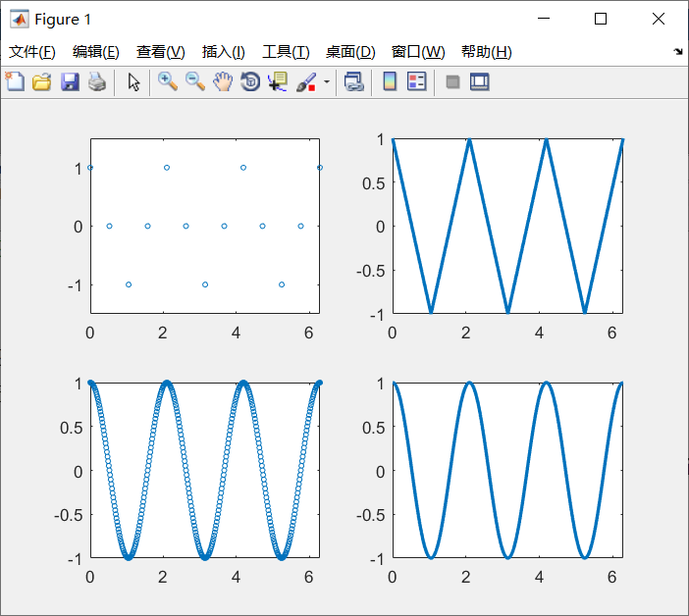Activate the Zoom Out magnifier tool
Screen dimensions: 689x616
[x=195, y=81]
